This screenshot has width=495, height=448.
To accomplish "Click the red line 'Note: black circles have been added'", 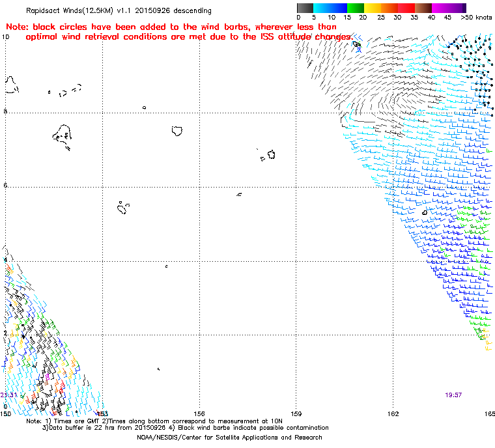I will pos(171,27).
